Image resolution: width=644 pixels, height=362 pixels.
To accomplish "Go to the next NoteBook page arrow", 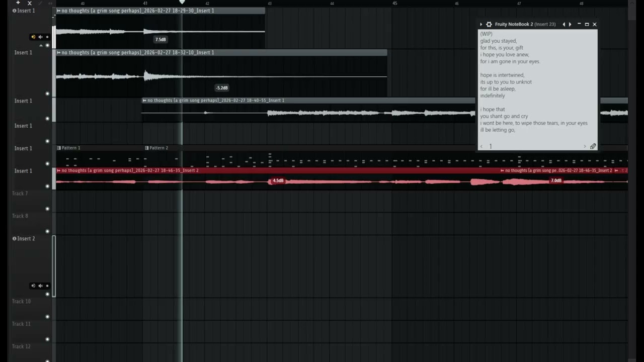I will [x=585, y=146].
